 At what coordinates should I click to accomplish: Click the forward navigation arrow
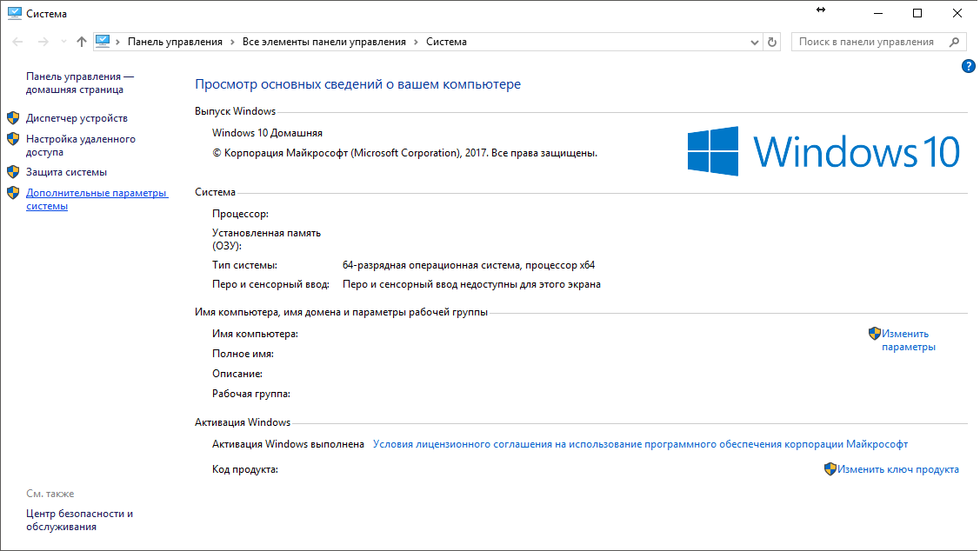(43, 42)
